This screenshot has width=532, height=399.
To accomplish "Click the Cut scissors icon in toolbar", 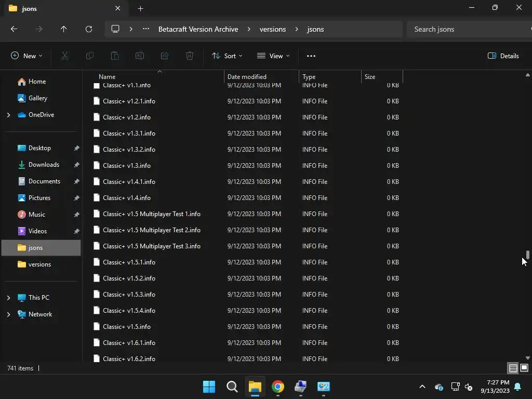I will coord(64,56).
